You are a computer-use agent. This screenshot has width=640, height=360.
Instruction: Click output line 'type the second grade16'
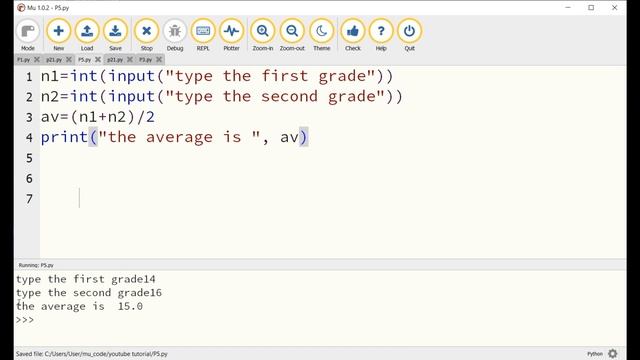click(x=89, y=293)
